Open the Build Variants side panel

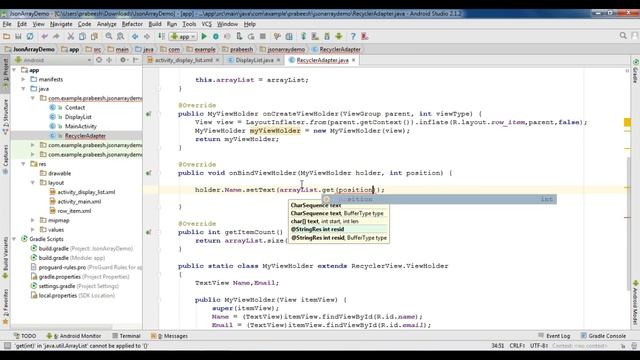coord(5,258)
